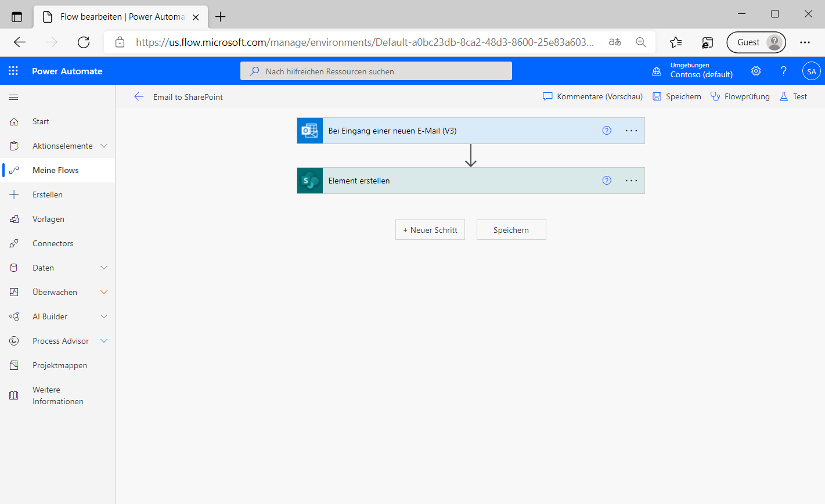The image size is (825, 504).
Task: Click the Test button
Action: [x=794, y=97]
